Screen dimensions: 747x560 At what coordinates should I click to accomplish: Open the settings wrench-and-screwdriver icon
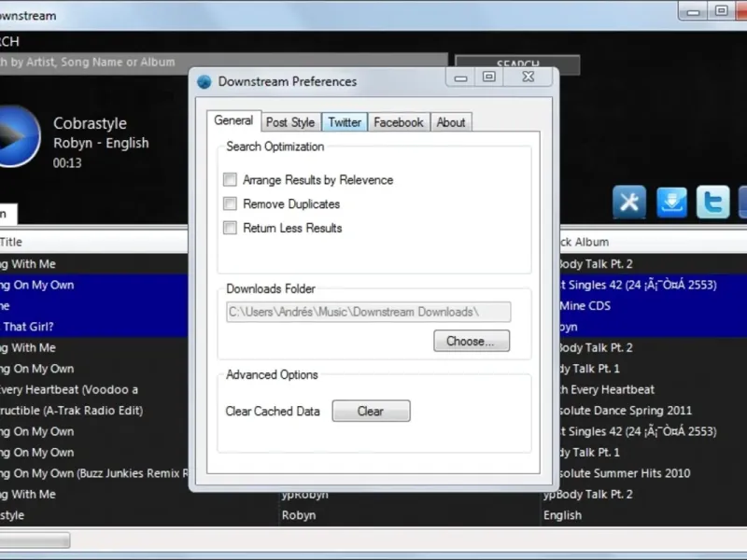[629, 202]
